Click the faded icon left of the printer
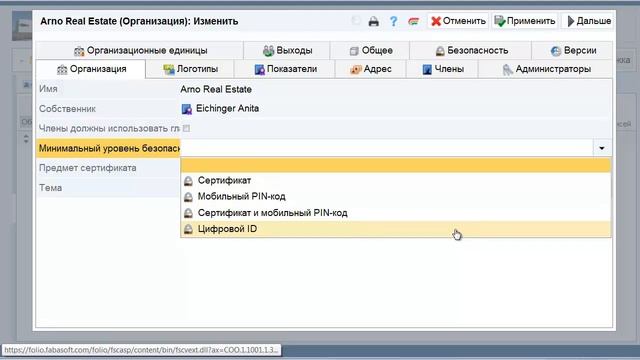 tap(356, 21)
